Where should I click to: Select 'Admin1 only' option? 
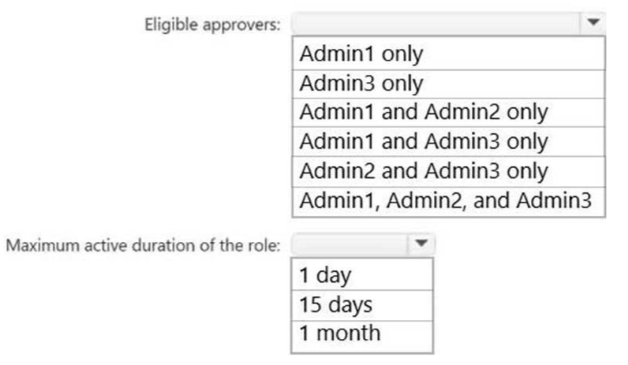(x=449, y=54)
